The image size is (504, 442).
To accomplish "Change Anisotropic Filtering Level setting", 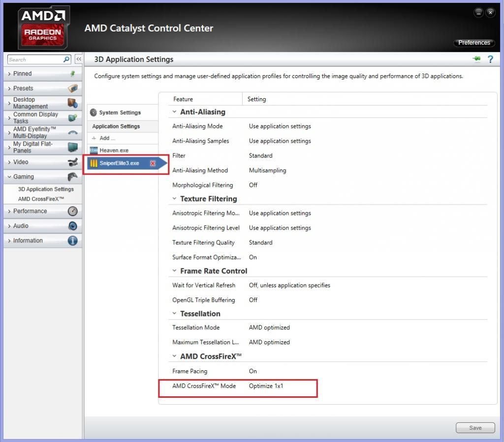I will click(x=280, y=228).
